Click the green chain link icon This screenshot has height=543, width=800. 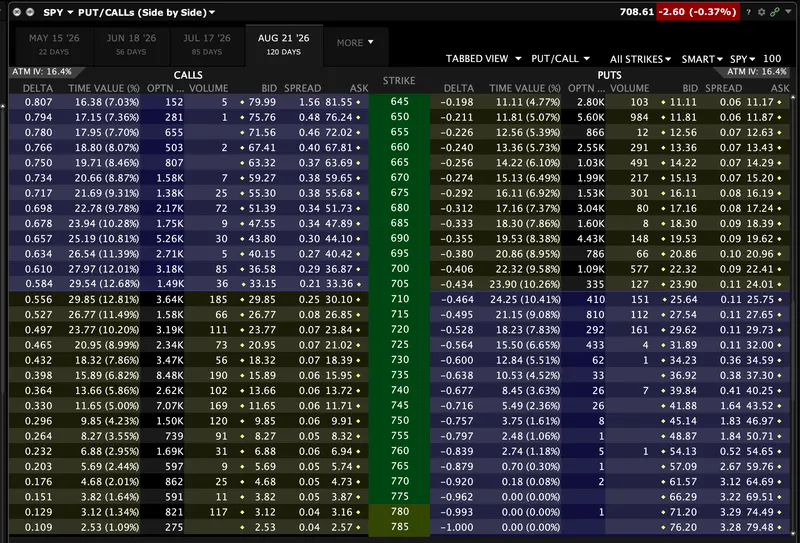pos(773,11)
